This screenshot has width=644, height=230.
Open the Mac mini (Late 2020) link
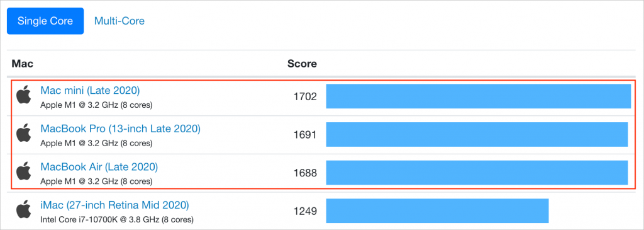pos(90,90)
